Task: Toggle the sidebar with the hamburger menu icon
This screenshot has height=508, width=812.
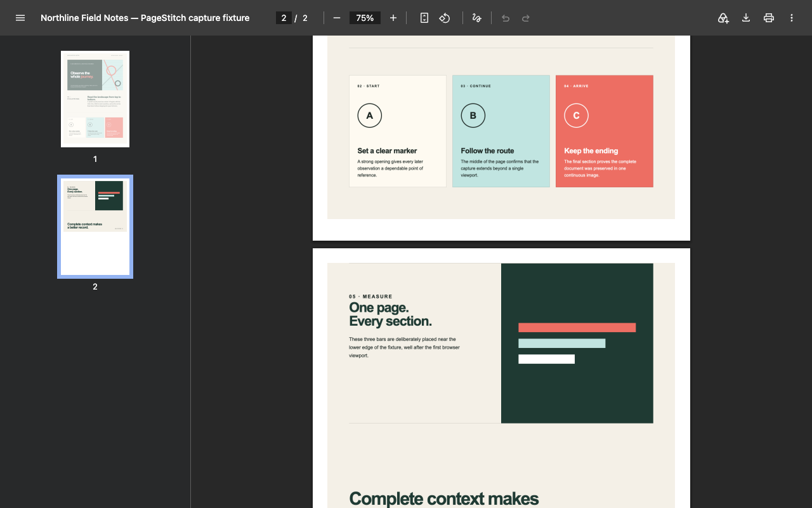Action: coord(20,18)
